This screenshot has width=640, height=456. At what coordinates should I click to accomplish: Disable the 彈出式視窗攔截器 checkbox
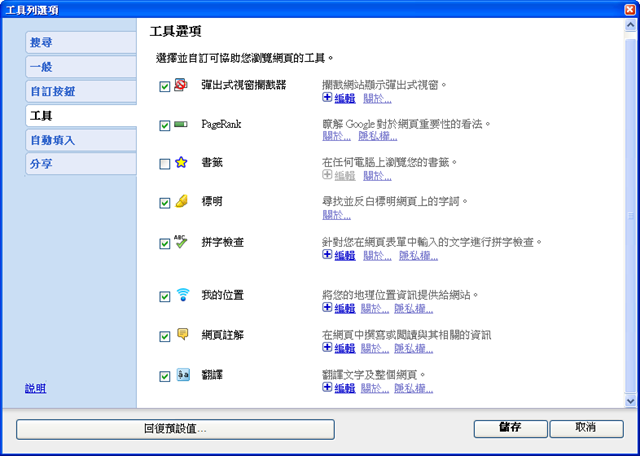[164, 87]
